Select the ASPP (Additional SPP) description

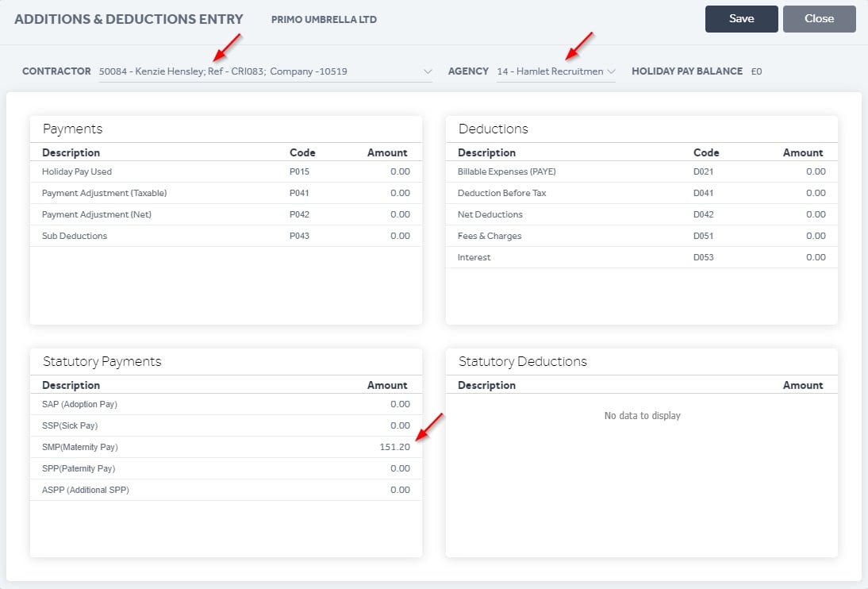click(x=85, y=490)
